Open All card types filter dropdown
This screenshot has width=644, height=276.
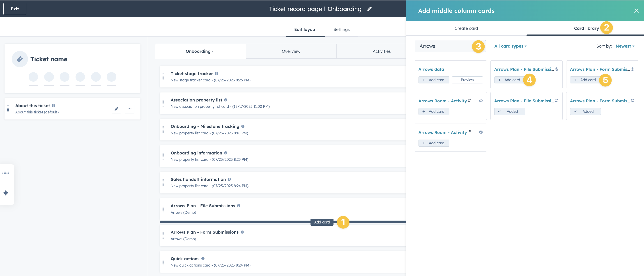point(510,46)
